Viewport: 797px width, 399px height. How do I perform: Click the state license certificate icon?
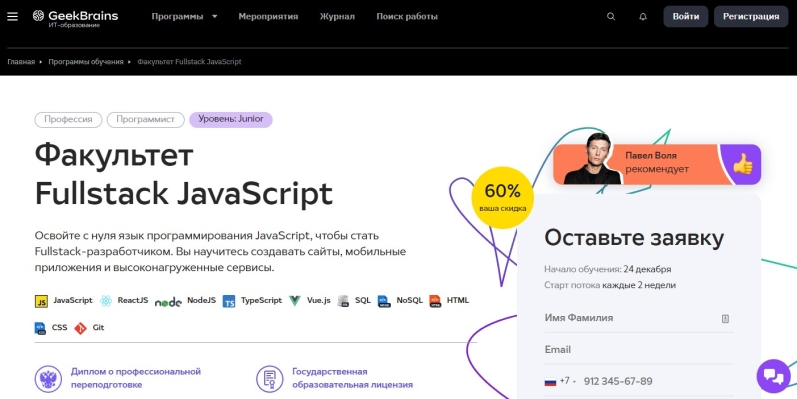pos(270,379)
